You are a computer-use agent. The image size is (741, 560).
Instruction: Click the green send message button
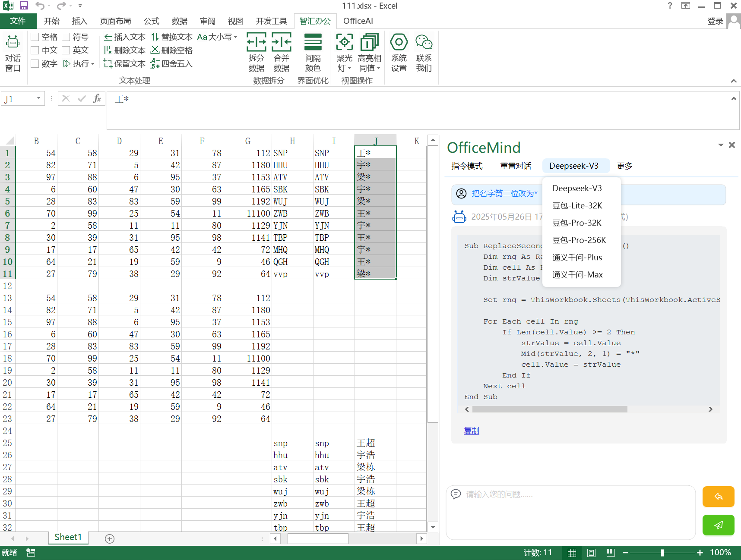coord(718,525)
